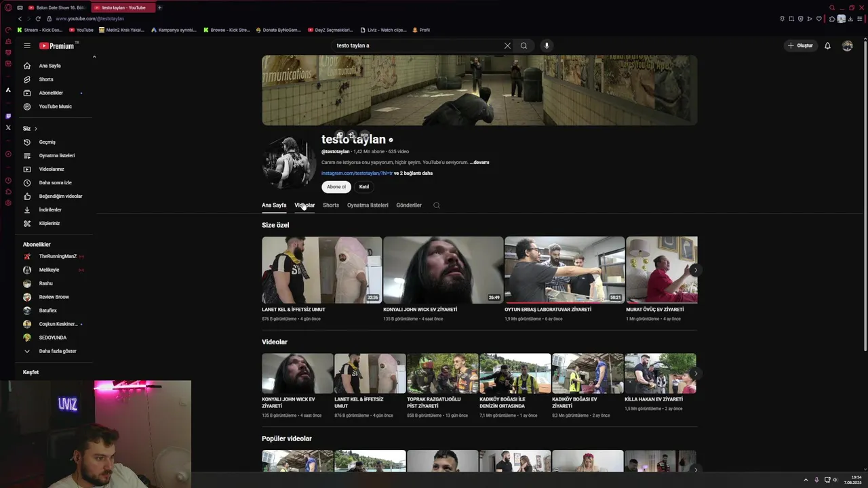This screenshot has height=488, width=868.
Task: Show hidden system tray icons chevron
Action: click(x=806, y=480)
